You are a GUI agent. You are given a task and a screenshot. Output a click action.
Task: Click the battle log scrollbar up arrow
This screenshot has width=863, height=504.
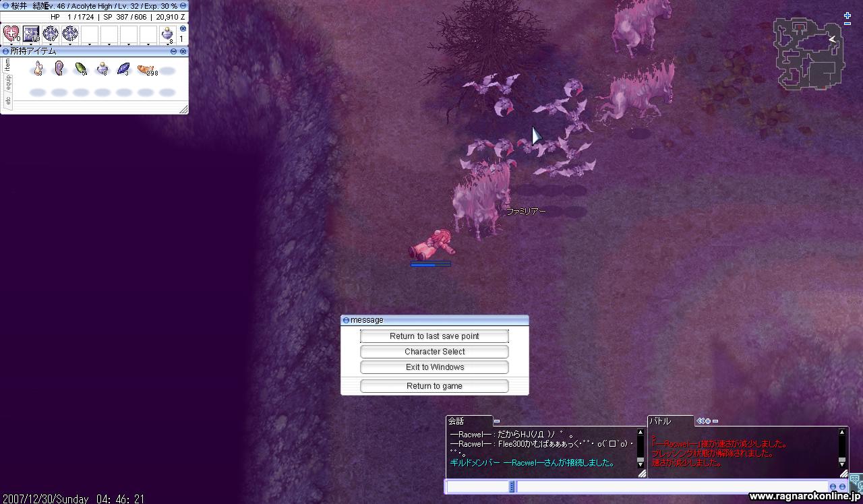pyautogui.click(x=842, y=433)
